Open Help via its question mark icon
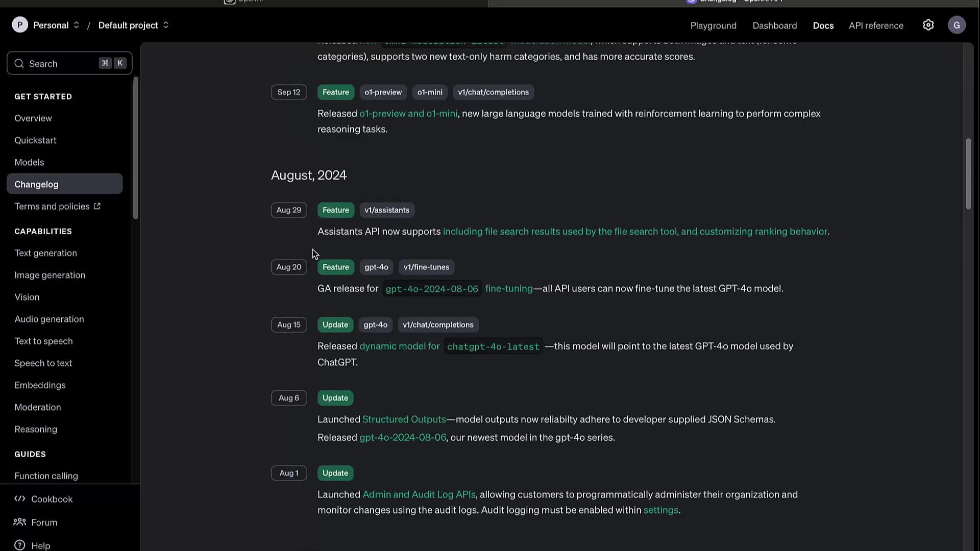 tap(20, 545)
